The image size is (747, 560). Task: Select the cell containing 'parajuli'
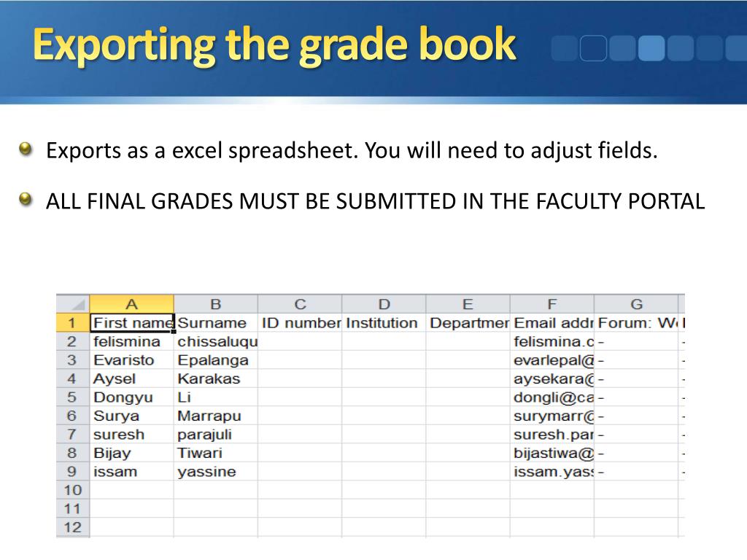point(216,435)
